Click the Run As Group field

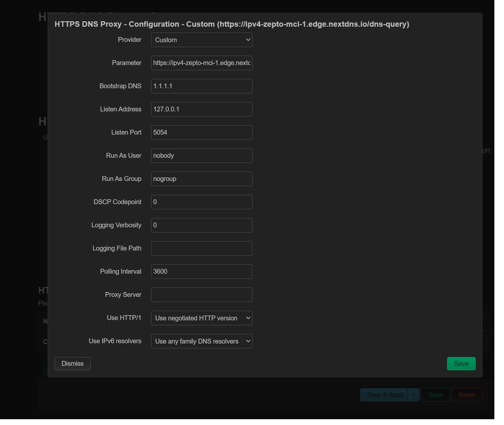[202, 179]
